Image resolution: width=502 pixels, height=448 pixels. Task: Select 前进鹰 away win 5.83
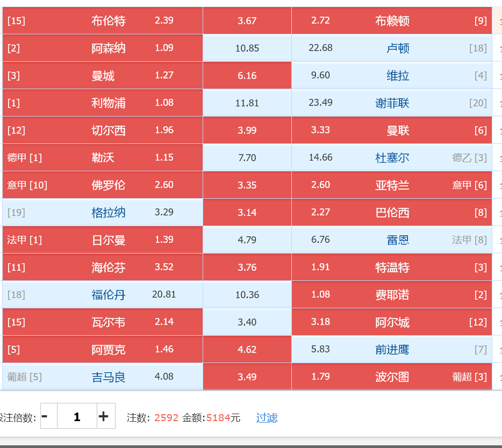point(392,349)
